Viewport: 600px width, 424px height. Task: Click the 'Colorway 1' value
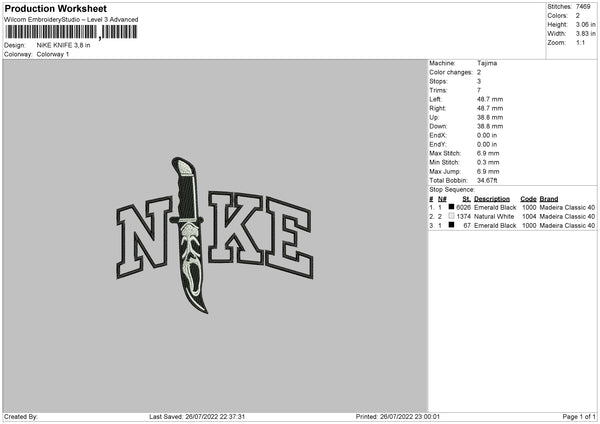click(x=53, y=54)
